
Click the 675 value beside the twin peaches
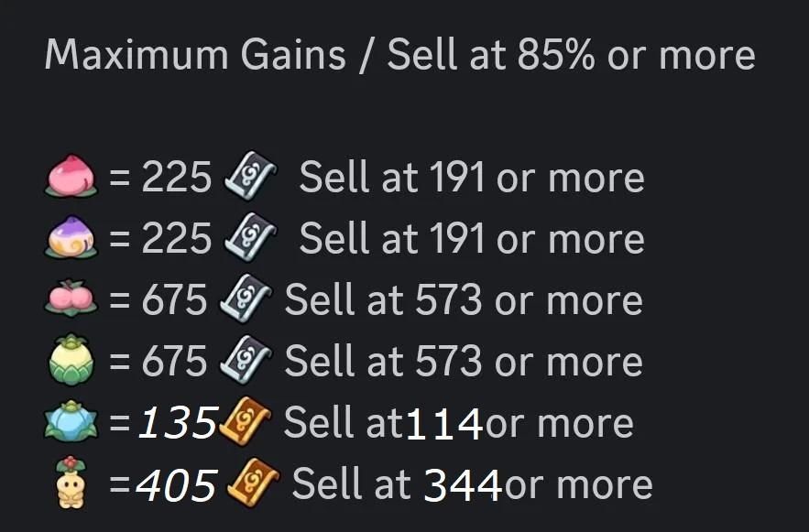(x=175, y=300)
